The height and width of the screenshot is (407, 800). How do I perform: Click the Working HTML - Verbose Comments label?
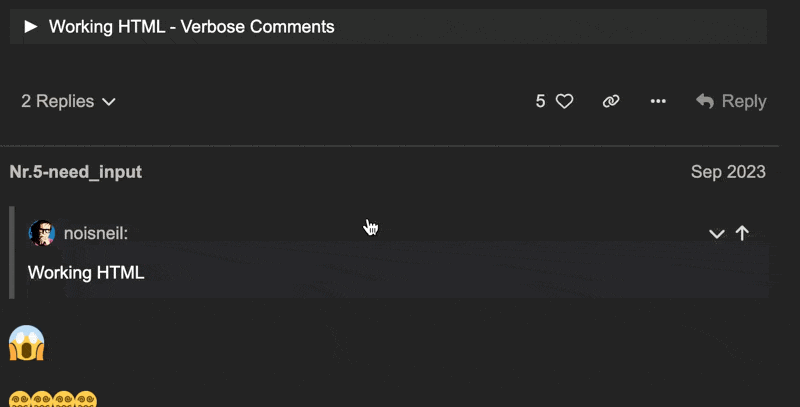click(x=191, y=27)
